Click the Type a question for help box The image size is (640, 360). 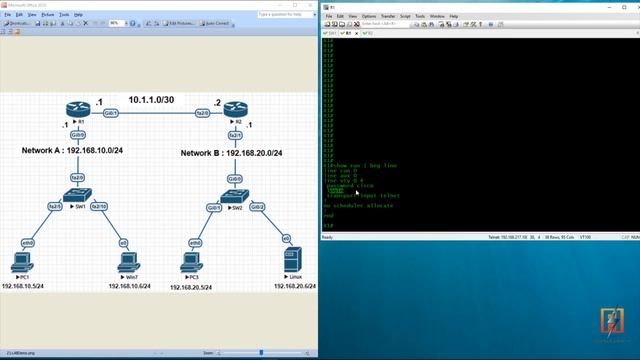point(284,14)
